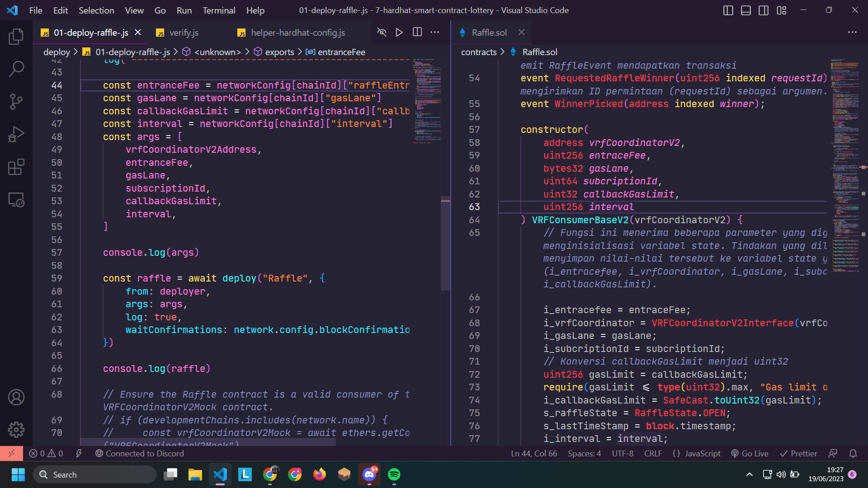Run the deploy script with the play button
Screen dimensions: 868x488
(399, 32)
